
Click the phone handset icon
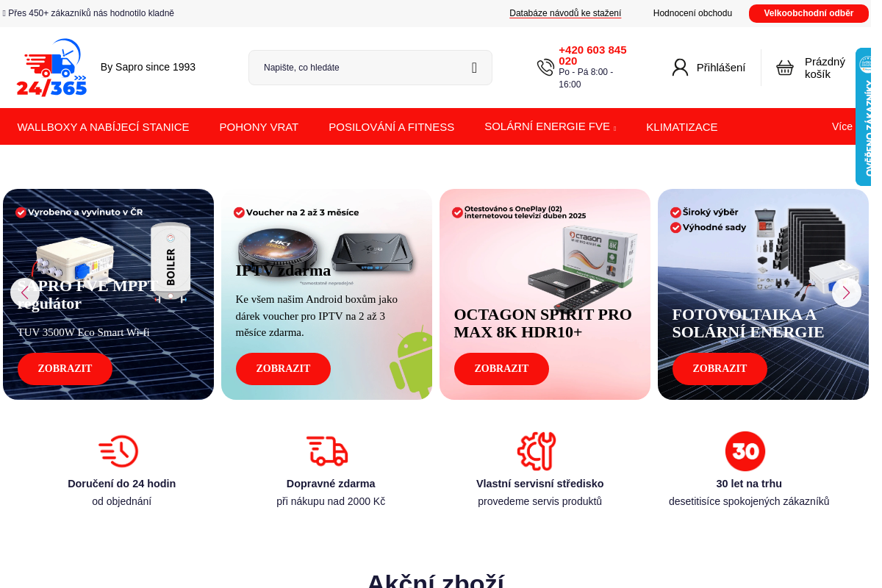pos(545,68)
